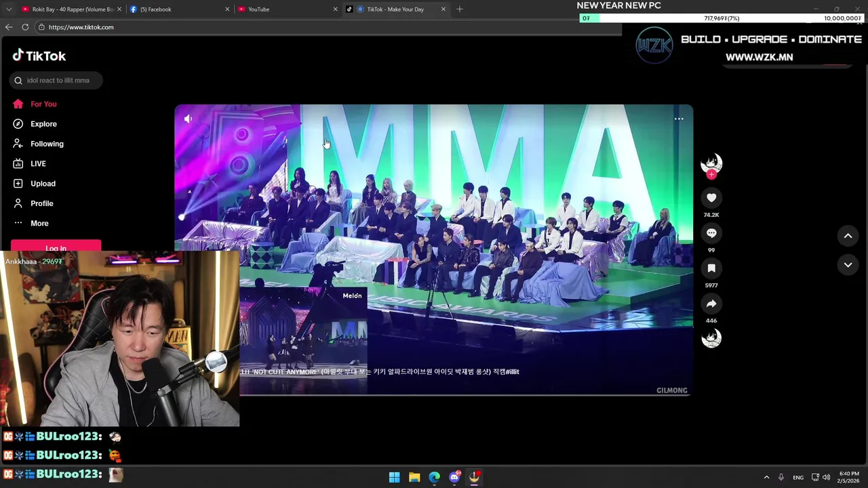Open video options three-dot menu
868x488 pixels.
point(679,119)
